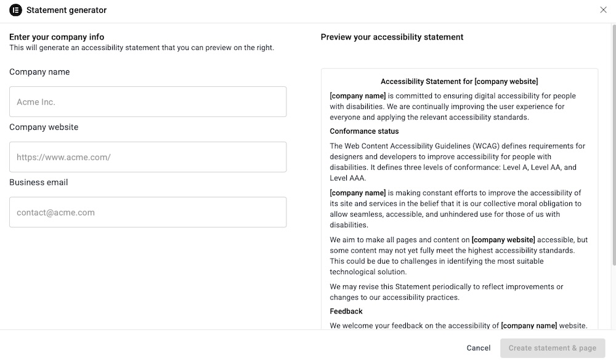This screenshot has width=616, height=364.
Task: Click the Business email field label
Action: click(39, 182)
